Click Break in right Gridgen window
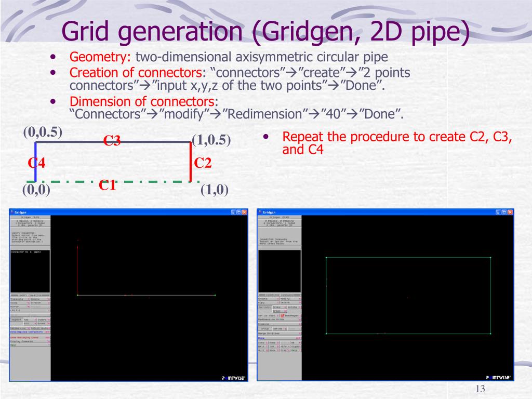 click(x=280, y=311)
